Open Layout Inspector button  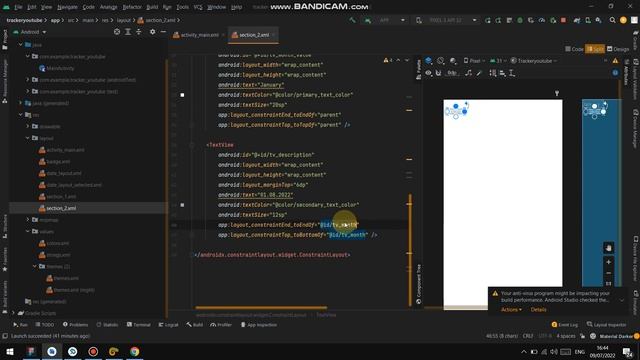(606, 325)
